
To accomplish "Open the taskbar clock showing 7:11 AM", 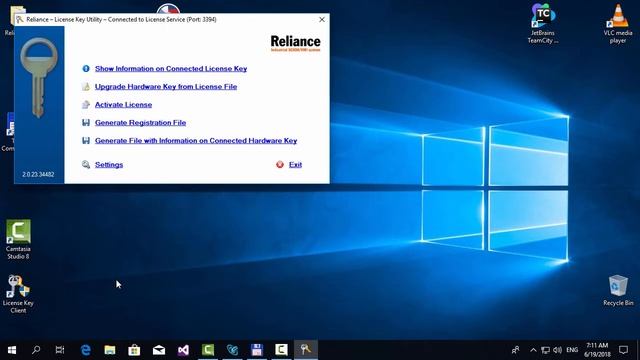I will pos(597,350).
